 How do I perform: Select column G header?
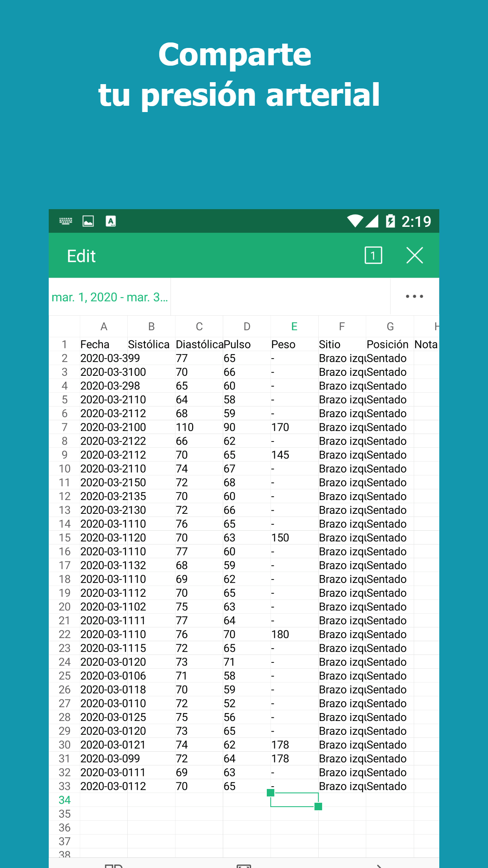(x=390, y=326)
